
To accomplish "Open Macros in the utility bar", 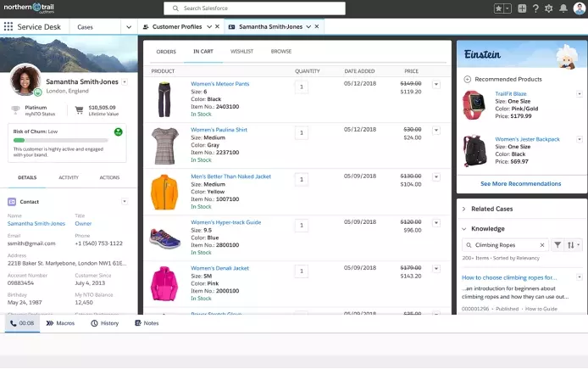I will 60,323.
